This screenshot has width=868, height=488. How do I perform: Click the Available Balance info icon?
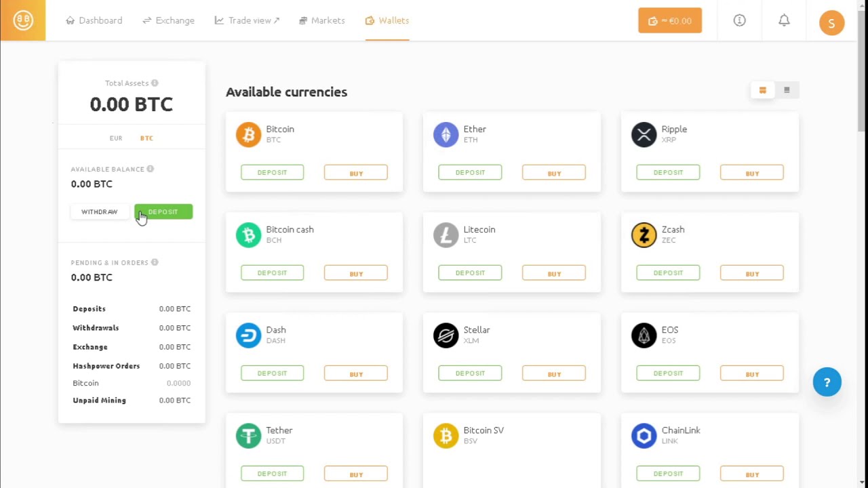151,169
